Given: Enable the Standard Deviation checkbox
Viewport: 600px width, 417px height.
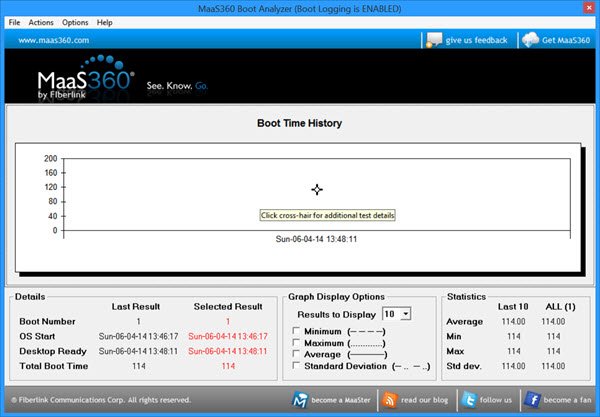Looking at the screenshot, I should (295, 365).
